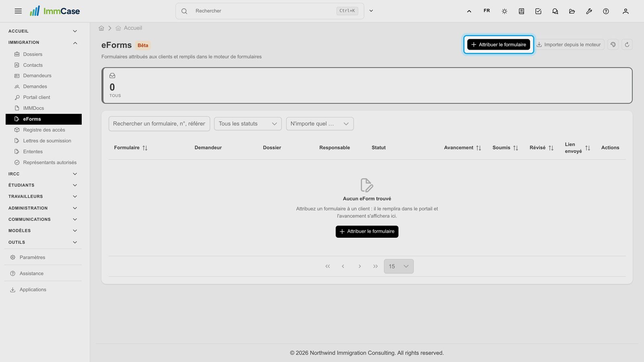Open the tasks checkbox icon in the top bar

tap(538, 11)
